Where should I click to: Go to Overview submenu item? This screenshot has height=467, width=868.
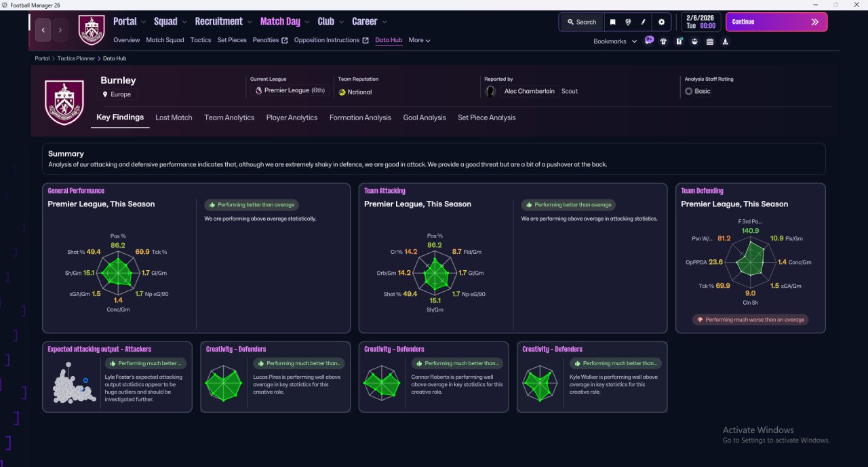127,40
